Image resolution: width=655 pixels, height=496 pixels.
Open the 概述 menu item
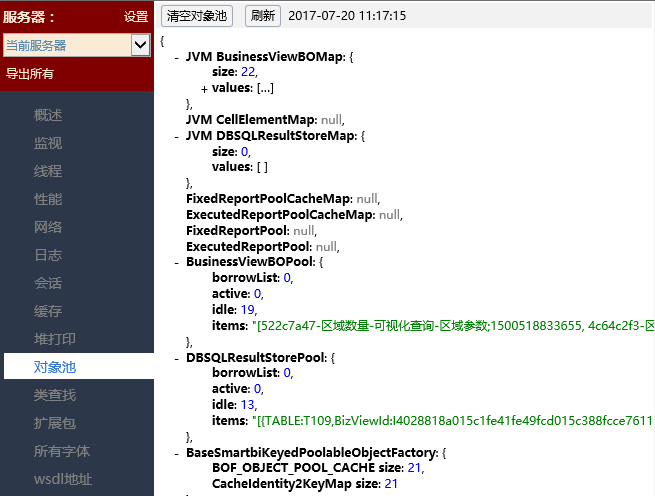tap(48, 115)
